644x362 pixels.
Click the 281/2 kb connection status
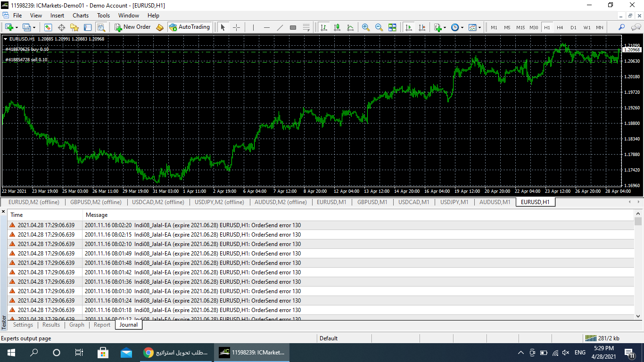[602, 338]
